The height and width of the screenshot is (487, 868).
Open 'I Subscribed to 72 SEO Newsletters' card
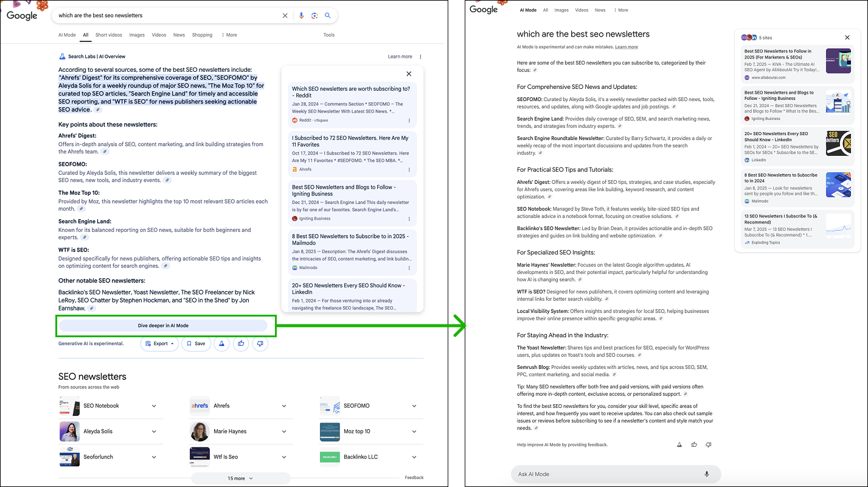click(352, 153)
